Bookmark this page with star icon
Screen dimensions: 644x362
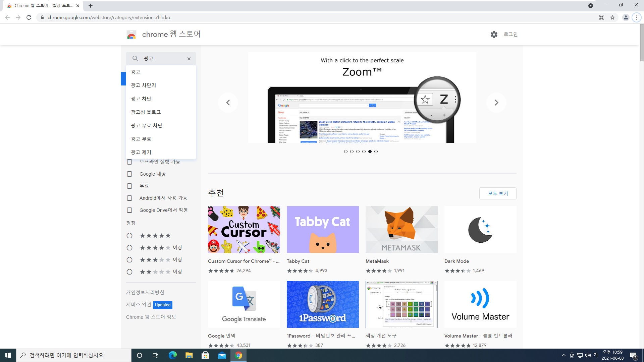(612, 17)
